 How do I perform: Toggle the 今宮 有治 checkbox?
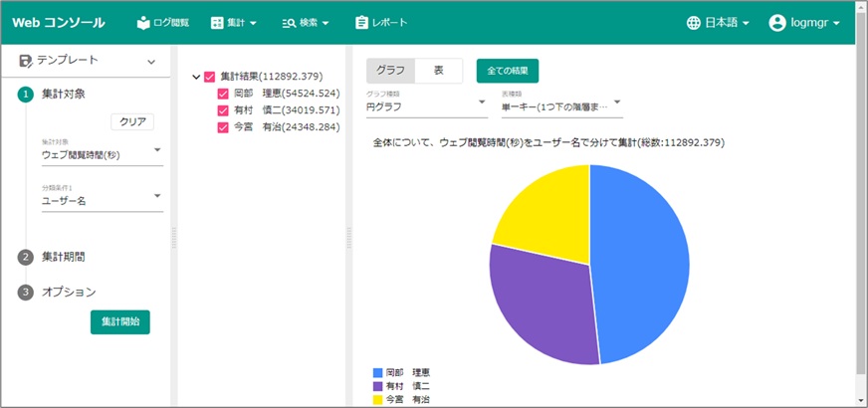click(223, 127)
